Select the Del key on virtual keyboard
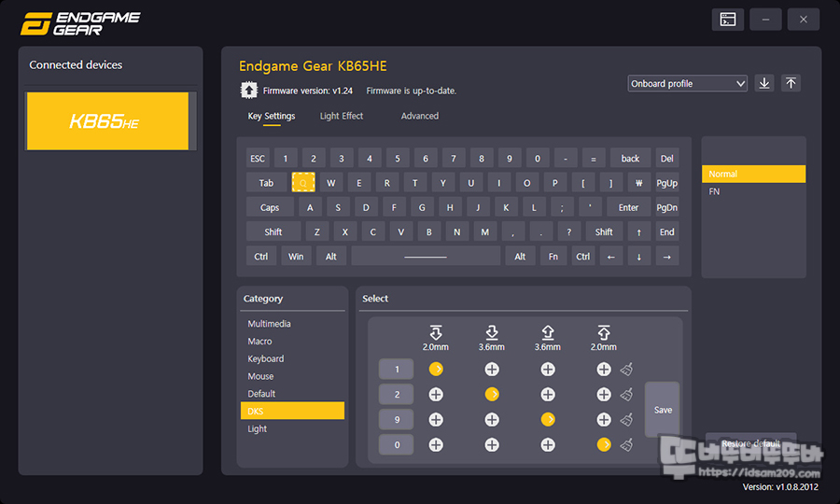 click(667, 159)
